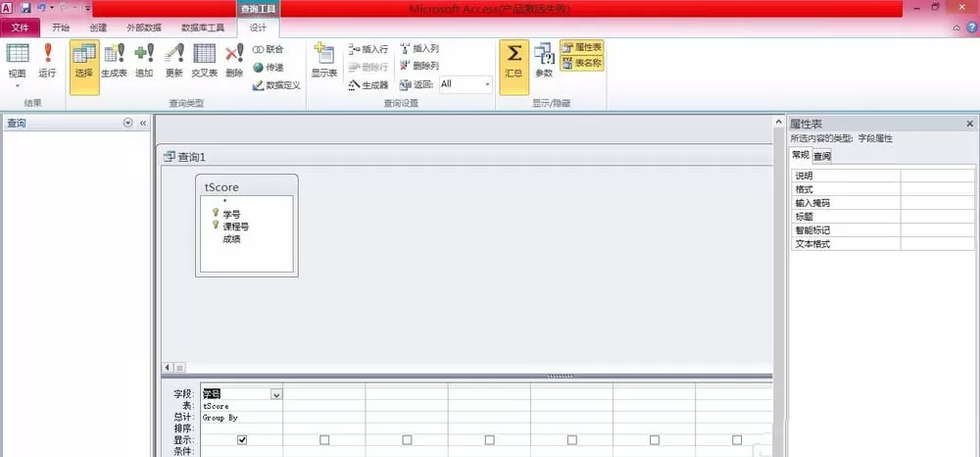Toggle the 属性表 property sheet button
The height and width of the screenshot is (457, 980).
tap(582, 47)
